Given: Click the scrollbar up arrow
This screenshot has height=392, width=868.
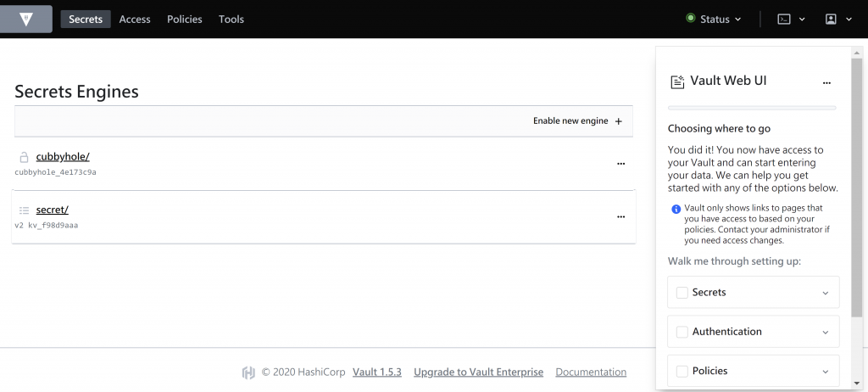Looking at the screenshot, I should coord(857,53).
